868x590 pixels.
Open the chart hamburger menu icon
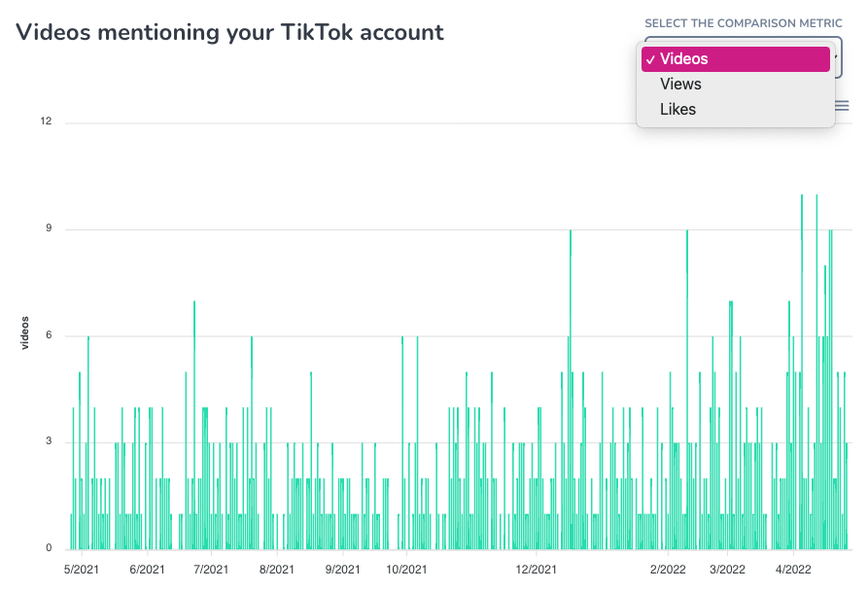click(843, 106)
